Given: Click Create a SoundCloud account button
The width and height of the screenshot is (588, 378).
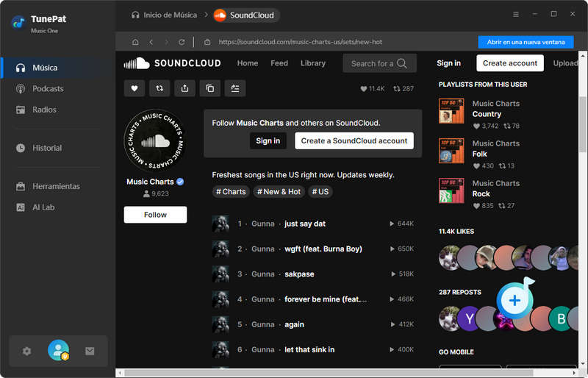Looking at the screenshot, I should coord(354,140).
